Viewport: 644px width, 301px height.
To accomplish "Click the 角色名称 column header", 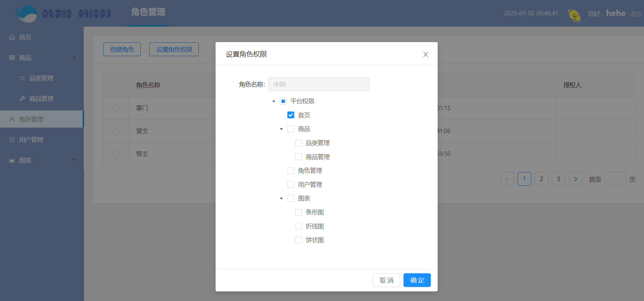I will (148, 85).
